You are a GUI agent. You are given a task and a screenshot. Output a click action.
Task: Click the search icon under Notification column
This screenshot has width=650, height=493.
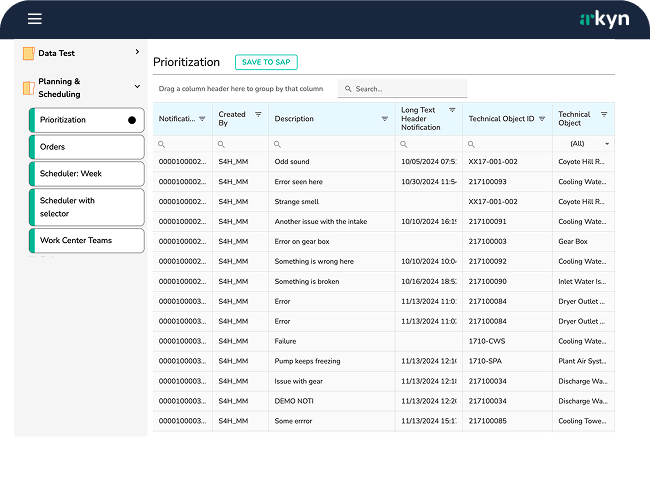[162, 144]
